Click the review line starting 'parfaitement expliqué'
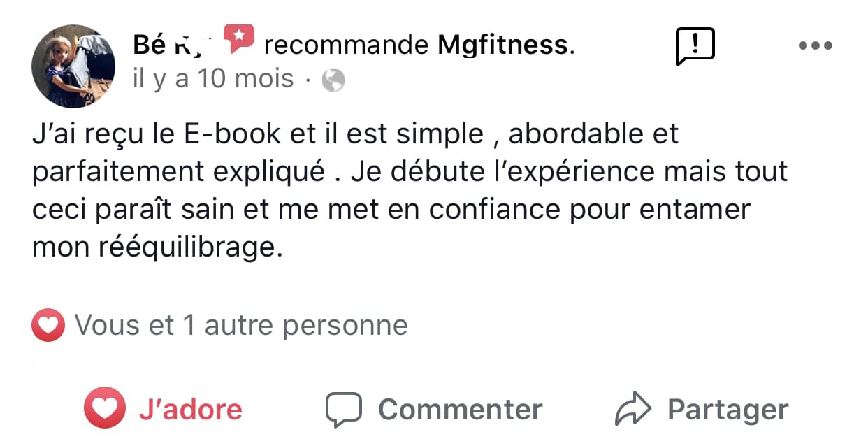This screenshot has height=439, width=868. [409, 172]
